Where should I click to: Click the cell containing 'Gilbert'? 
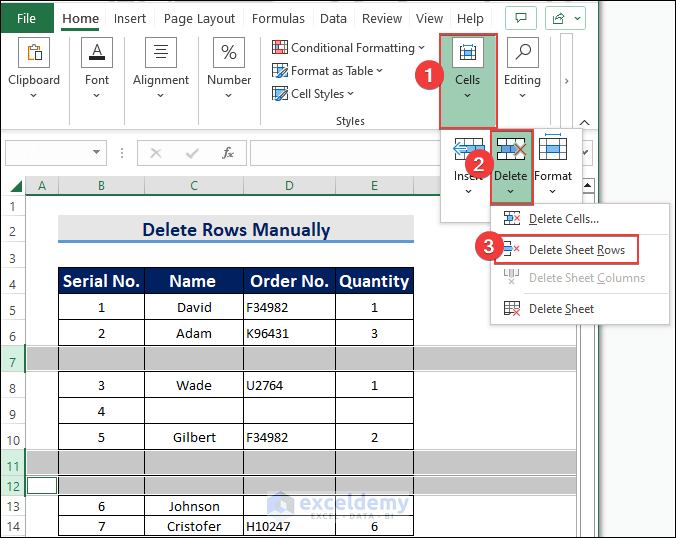(194, 437)
